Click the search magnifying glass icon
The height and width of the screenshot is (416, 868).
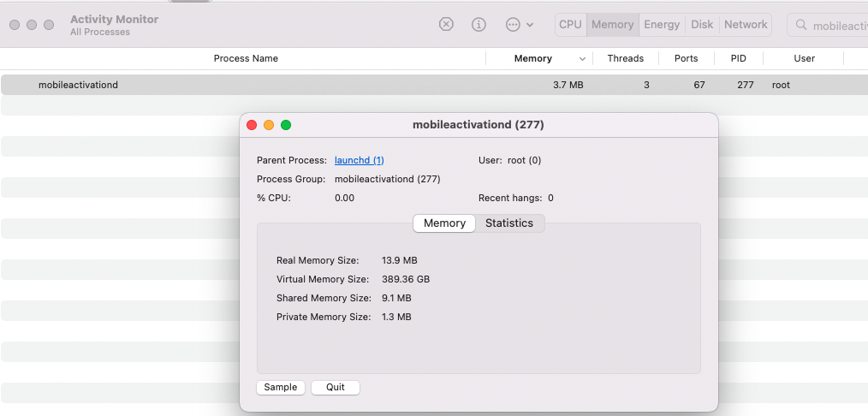click(x=802, y=25)
